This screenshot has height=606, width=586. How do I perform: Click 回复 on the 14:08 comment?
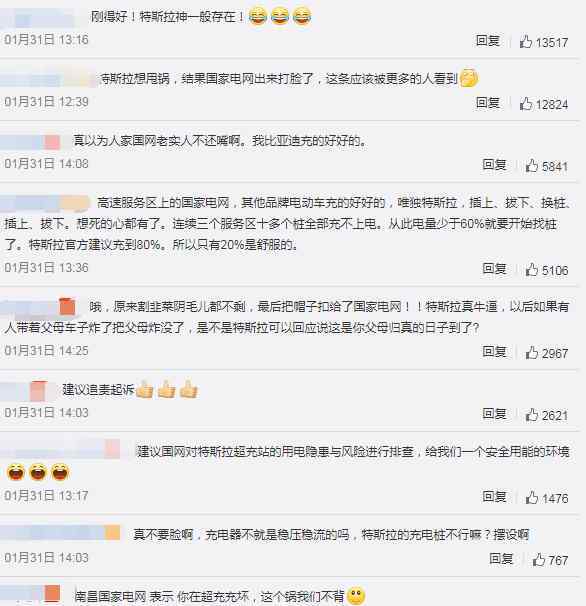click(x=494, y=165)
